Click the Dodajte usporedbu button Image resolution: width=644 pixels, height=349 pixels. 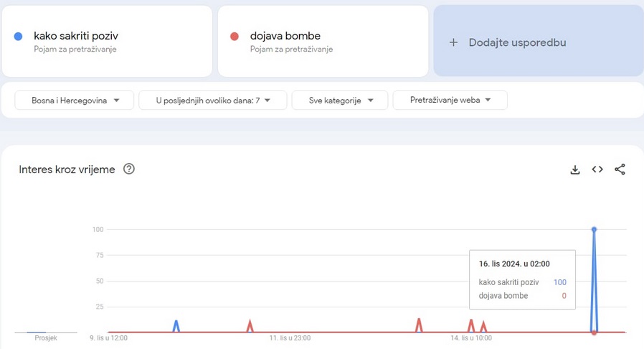point(539,41)
